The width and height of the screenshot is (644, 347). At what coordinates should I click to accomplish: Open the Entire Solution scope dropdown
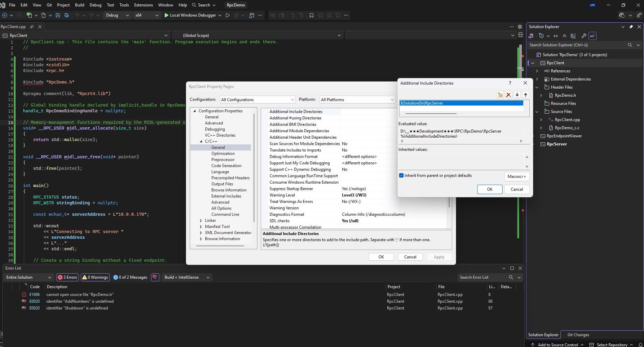(28, 277)
